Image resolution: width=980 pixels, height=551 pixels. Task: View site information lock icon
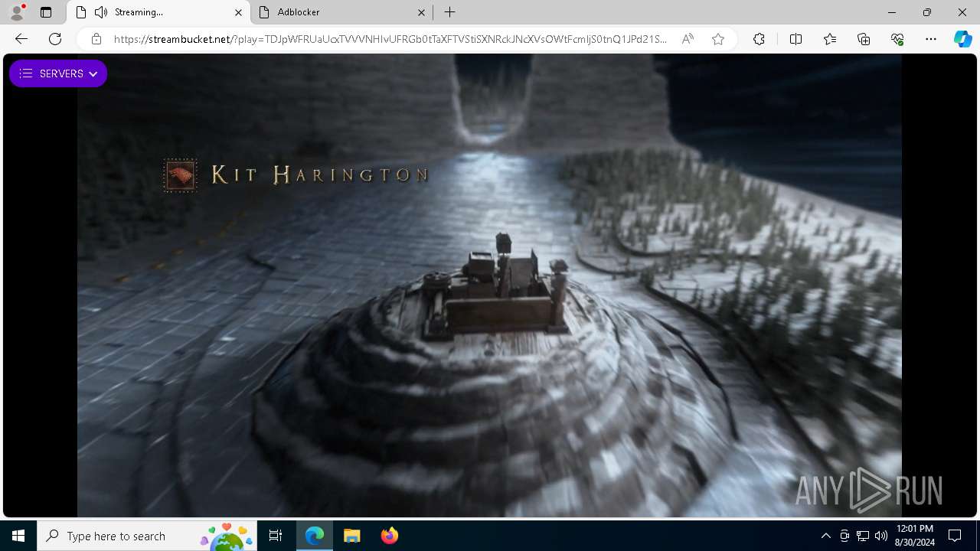[96, 39]
